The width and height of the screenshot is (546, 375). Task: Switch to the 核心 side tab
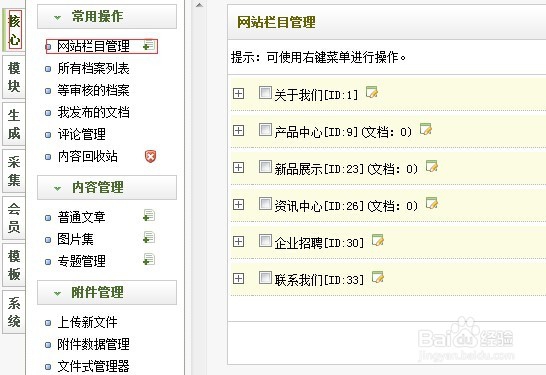pyautogui.click(x=14, y=31)
